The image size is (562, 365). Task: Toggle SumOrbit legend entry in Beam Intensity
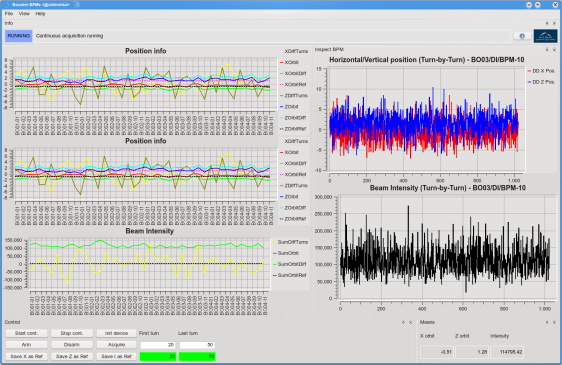tap(285, 253)
